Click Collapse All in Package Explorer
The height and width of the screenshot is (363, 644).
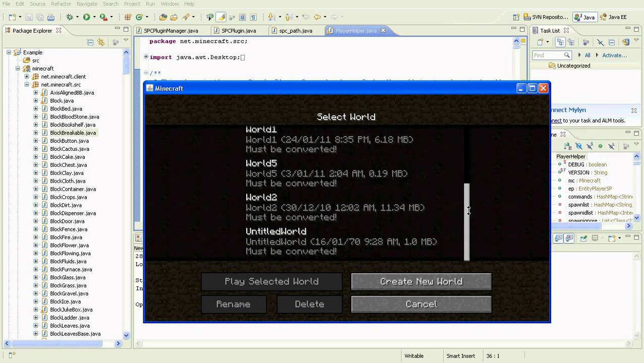pos(90,42)
